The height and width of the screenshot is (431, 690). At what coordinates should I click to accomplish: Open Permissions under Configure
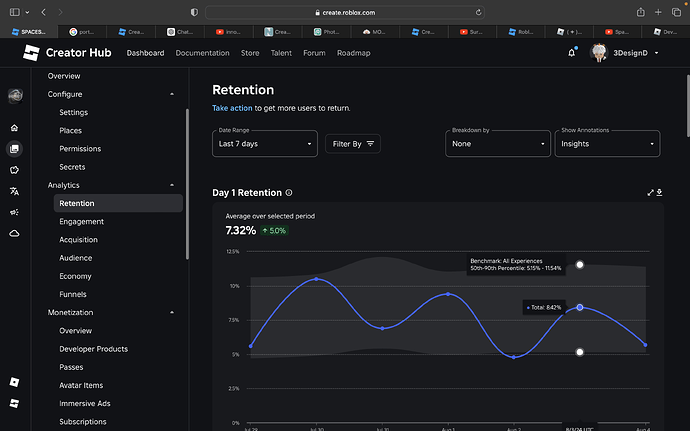(80, 149)
